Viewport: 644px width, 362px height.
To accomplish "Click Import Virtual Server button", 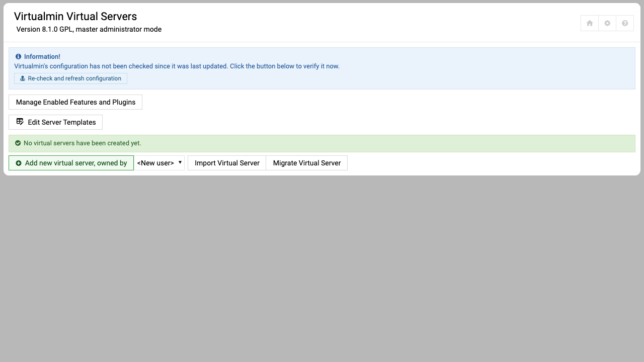I will click(227, 163).
